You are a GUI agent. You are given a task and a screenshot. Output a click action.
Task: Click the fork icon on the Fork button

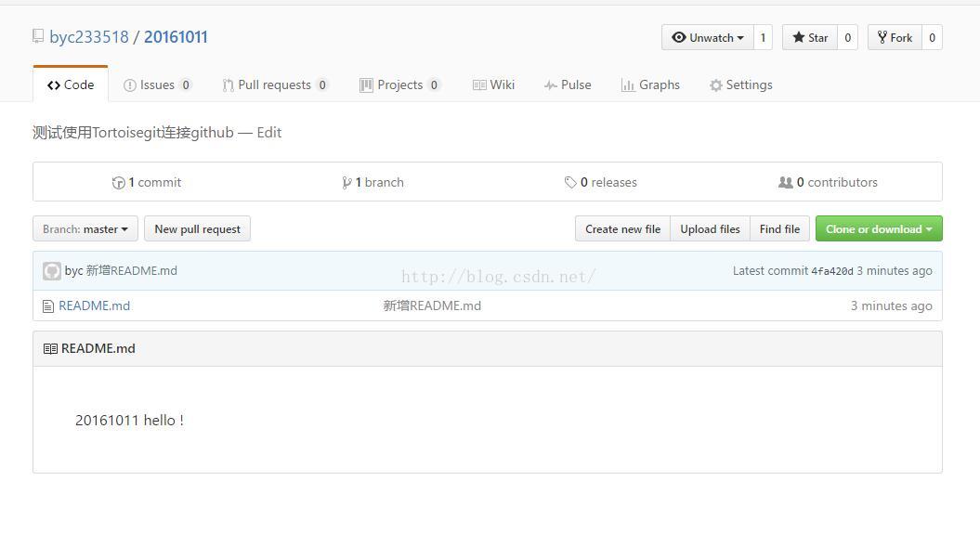click(882, 37)
